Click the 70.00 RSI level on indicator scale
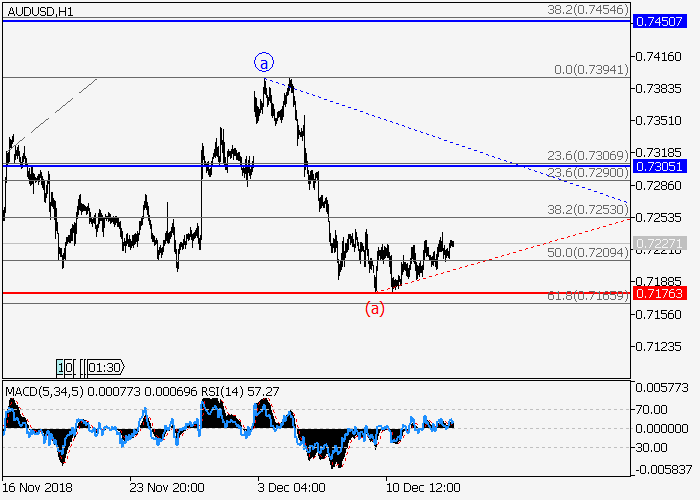This screenshot has width=700, height=500. 655,409
